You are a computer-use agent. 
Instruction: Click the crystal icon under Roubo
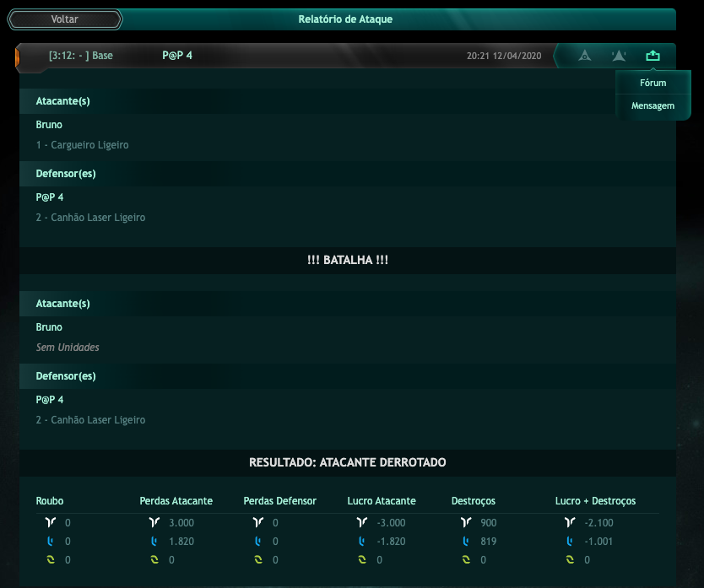(x=51, y=542)
